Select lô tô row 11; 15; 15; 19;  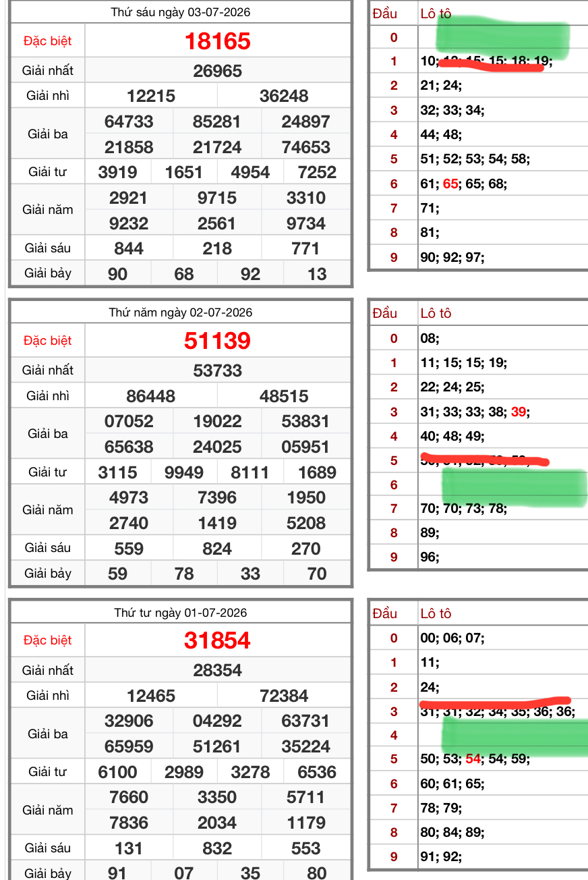click(x=463, y=363)
